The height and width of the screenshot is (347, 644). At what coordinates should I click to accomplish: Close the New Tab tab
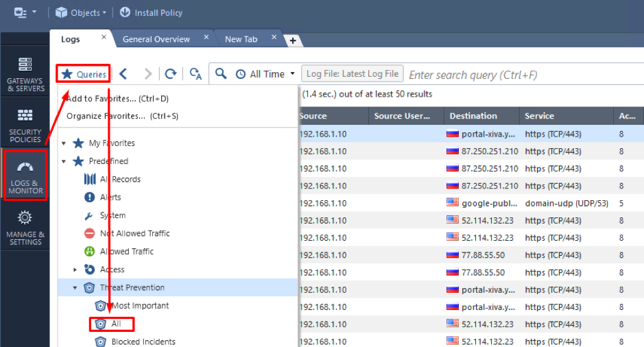click(274, 37)
